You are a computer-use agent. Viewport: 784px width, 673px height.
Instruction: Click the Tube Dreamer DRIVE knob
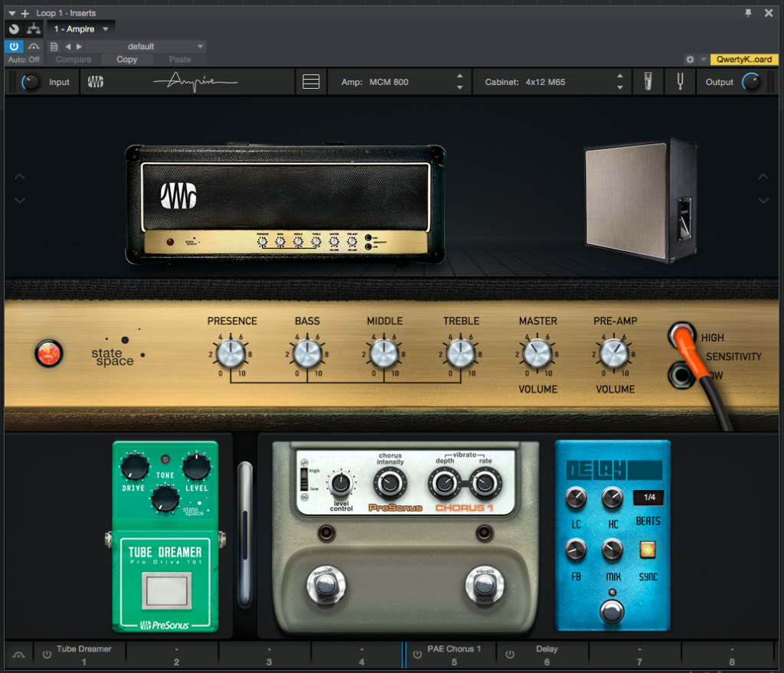pos(135,467)
